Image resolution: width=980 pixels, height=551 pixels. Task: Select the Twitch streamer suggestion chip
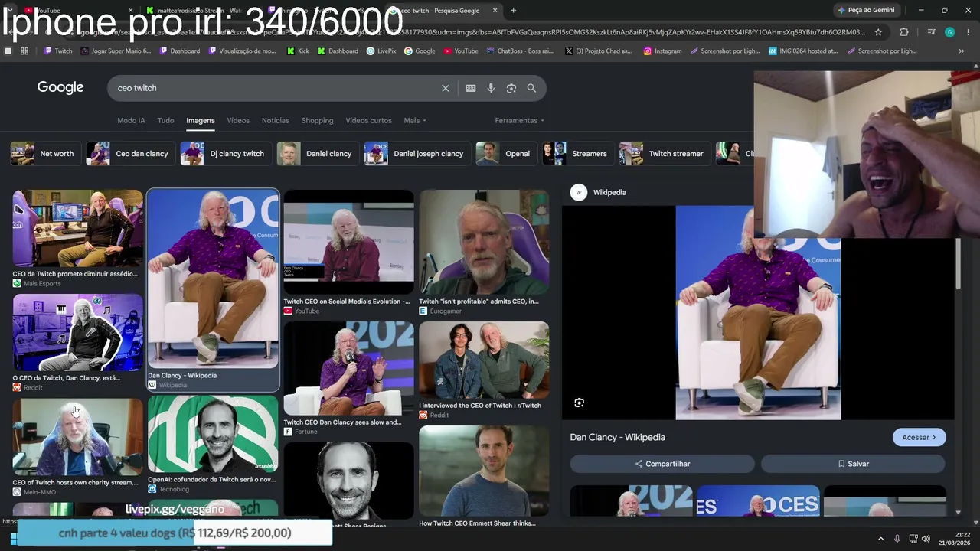click(x=663, y=154)
